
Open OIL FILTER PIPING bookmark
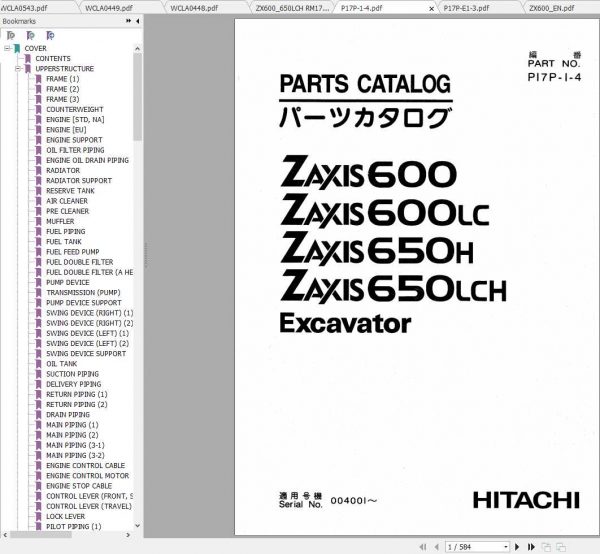pos(75,150)
